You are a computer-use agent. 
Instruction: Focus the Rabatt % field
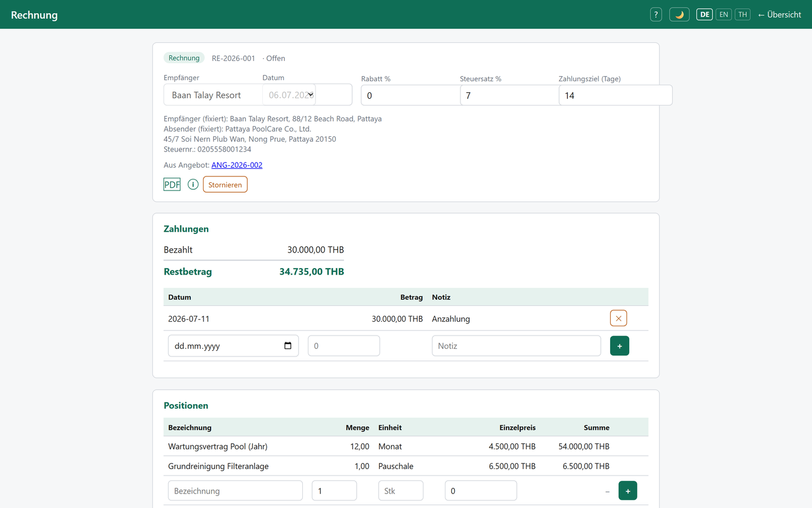pyautogui.click(x=411, y=95)
